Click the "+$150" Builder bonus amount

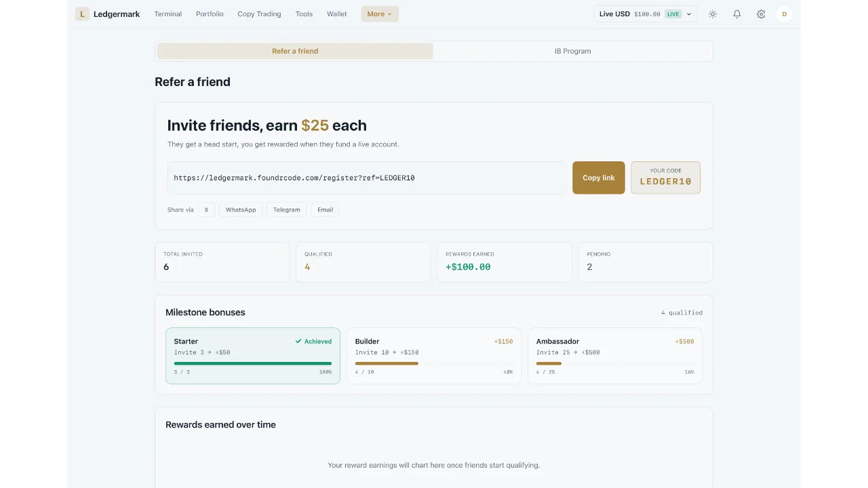tap(503, 342)
